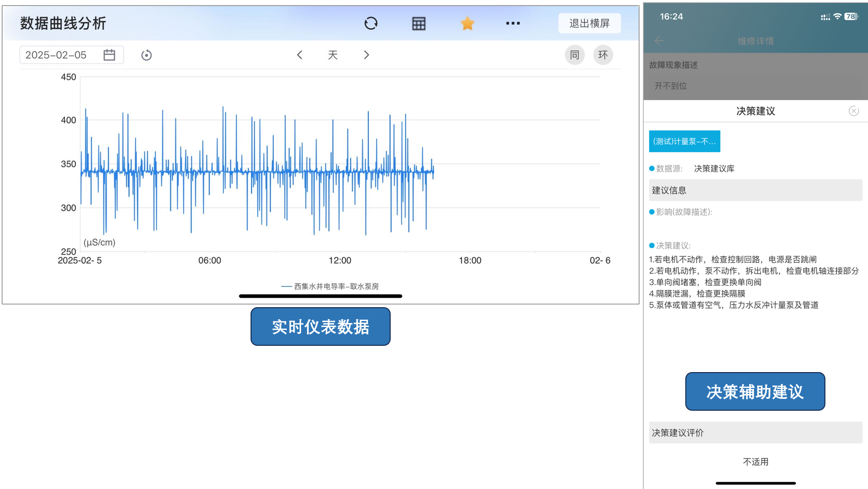Click the 18:00 x-axis label
Viewport: 868px width, 489px height.
tap(470, 261)
